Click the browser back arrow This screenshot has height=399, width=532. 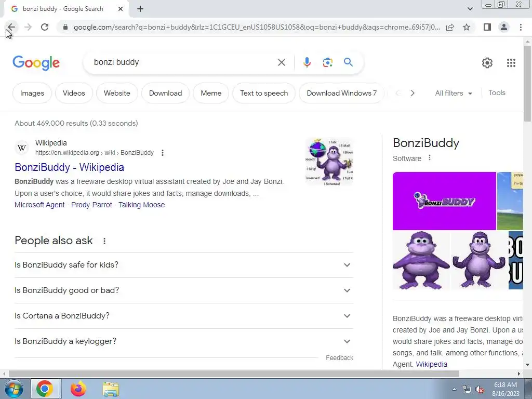(x=11, y=27)
